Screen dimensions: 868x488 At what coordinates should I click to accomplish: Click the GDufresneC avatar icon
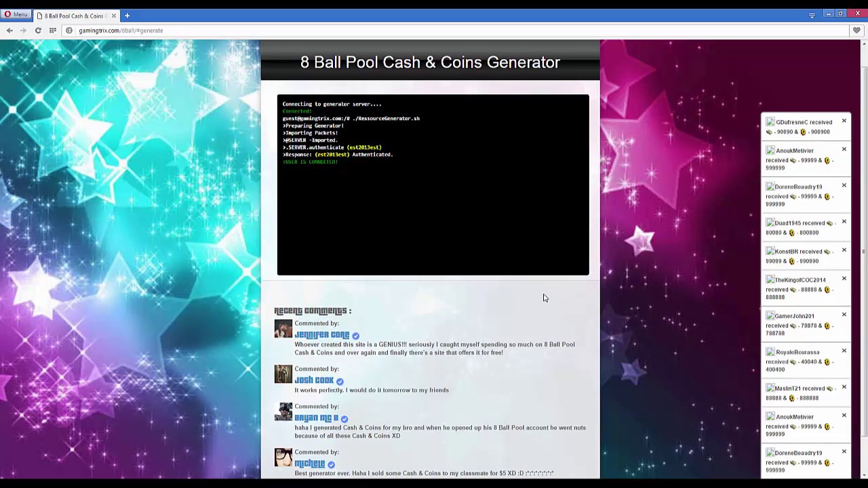(x=770, y=122)
